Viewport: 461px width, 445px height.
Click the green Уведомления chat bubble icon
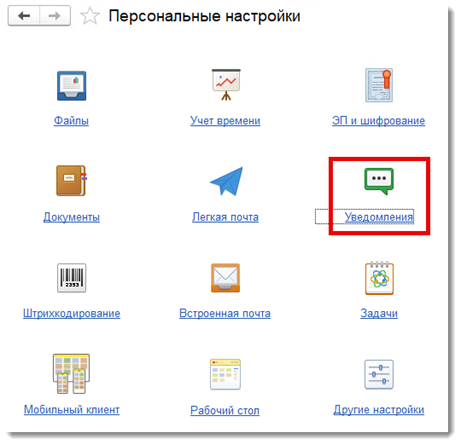coord(379,181)
